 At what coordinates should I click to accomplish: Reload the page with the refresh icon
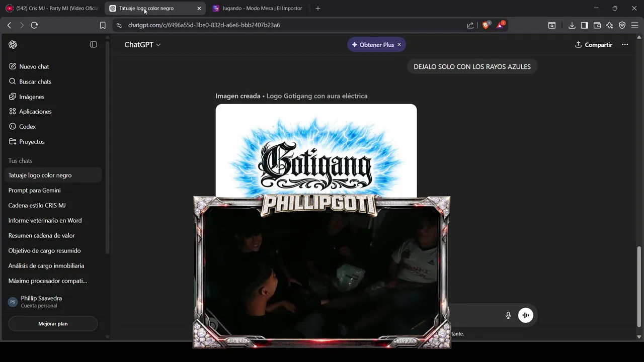[34, 25]
